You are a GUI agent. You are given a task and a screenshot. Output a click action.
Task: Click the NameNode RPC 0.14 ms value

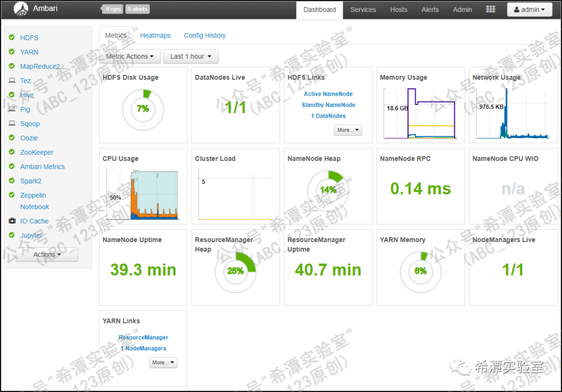(x=420, y=188)
